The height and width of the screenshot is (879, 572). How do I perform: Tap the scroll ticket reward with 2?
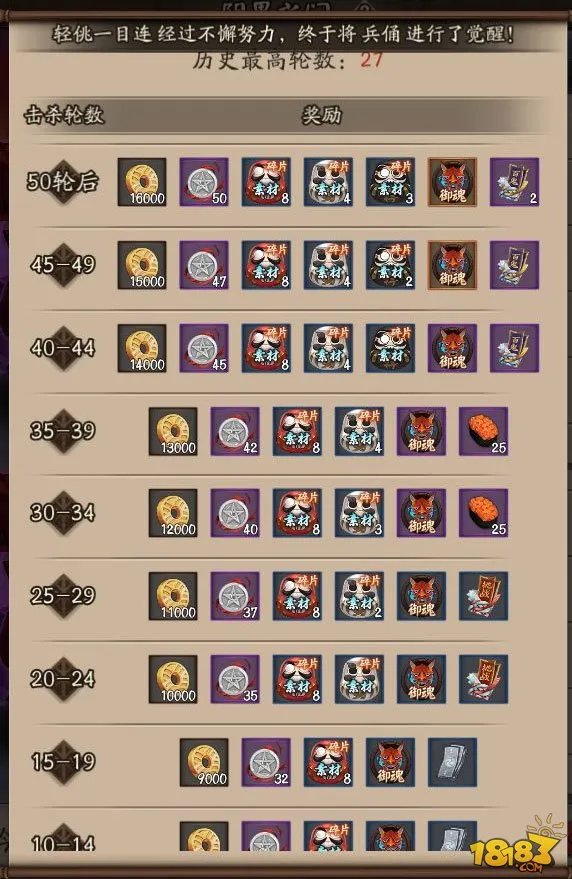[515, 182]
